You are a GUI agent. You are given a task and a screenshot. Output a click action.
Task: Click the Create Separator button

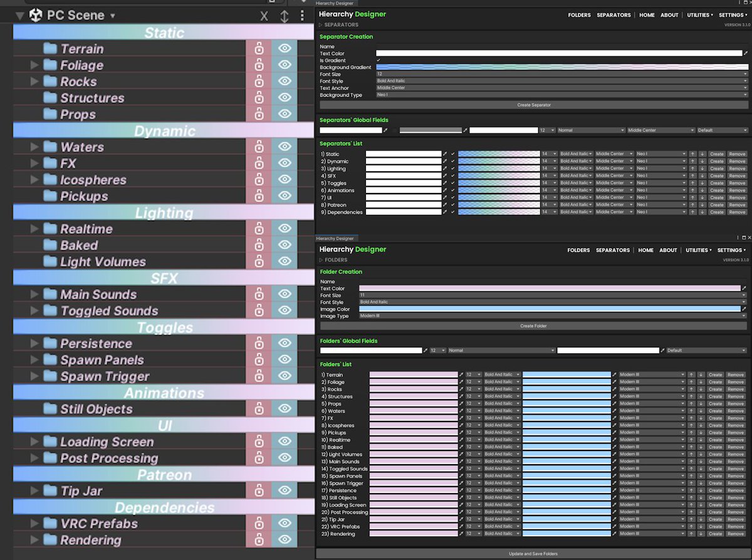click(534, 105)
